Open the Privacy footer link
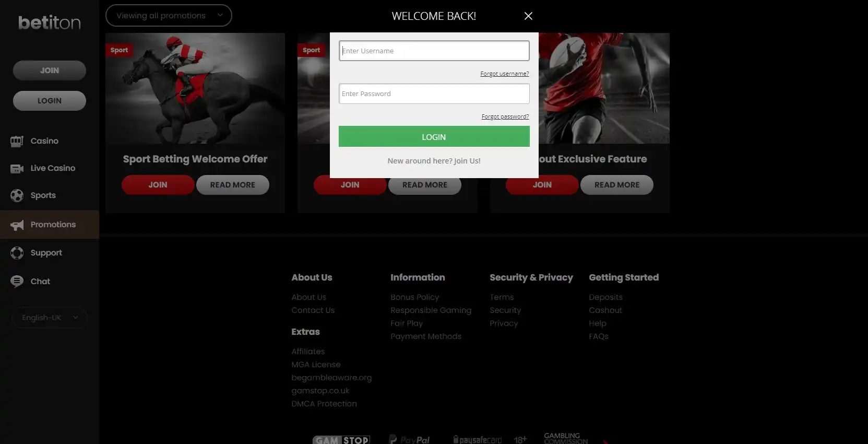The image size is (868, 444). pyautogui.click(x=504, y=323)
